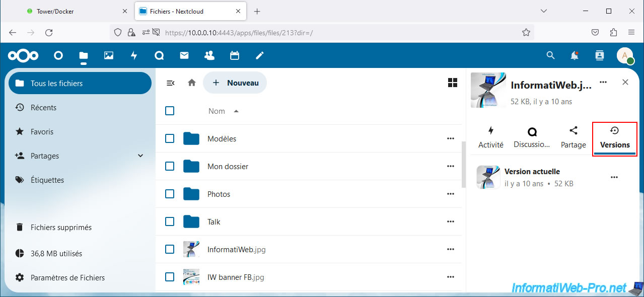
Task: Open Fichiers supprimés in left navigation
Action: click(61, 228)
